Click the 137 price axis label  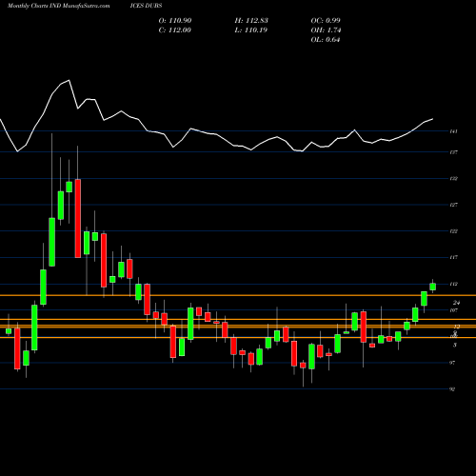tap(453, 152)
